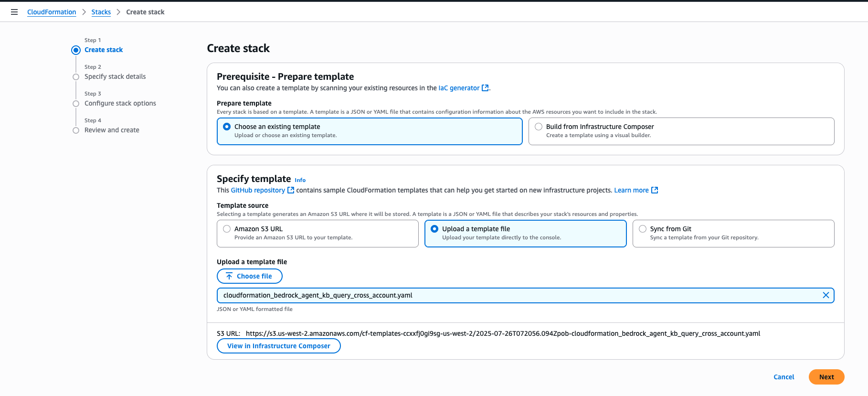Click View in Infrastructure Composer button
The height and width of the screenshot is (396, 868).
click(279, 346)
